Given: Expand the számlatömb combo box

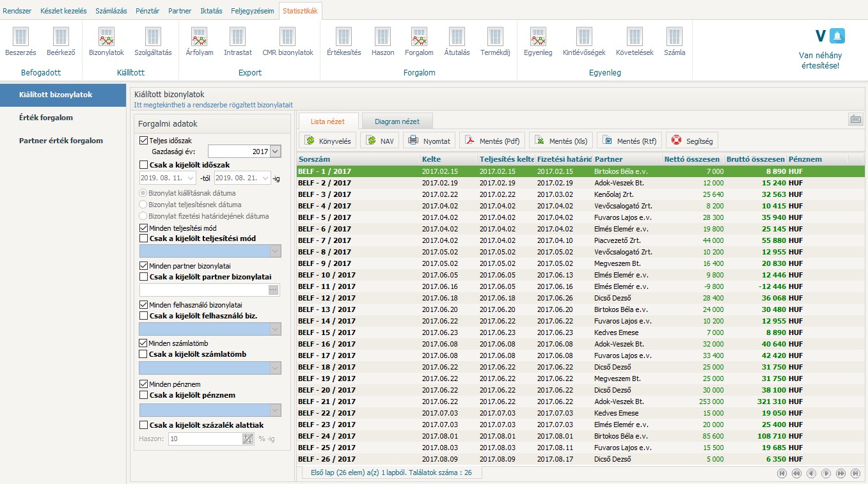Looking at the screenshot, I should (276, 368).
